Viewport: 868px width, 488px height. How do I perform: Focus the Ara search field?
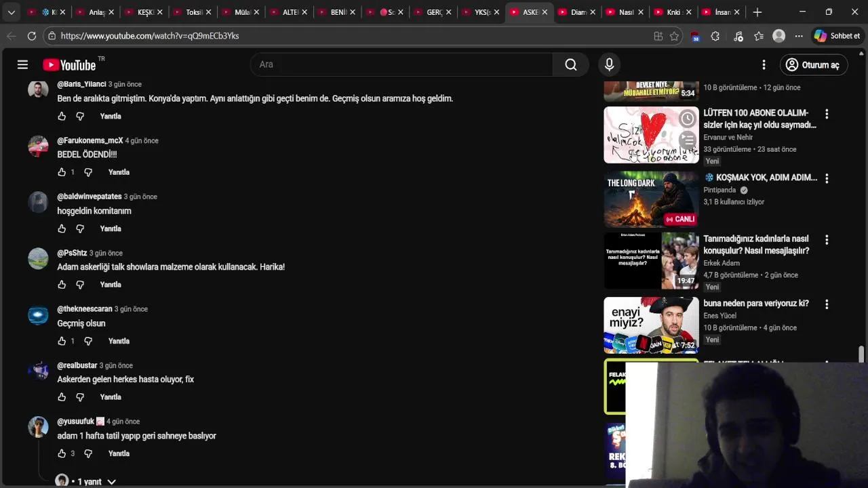point(401,64)
